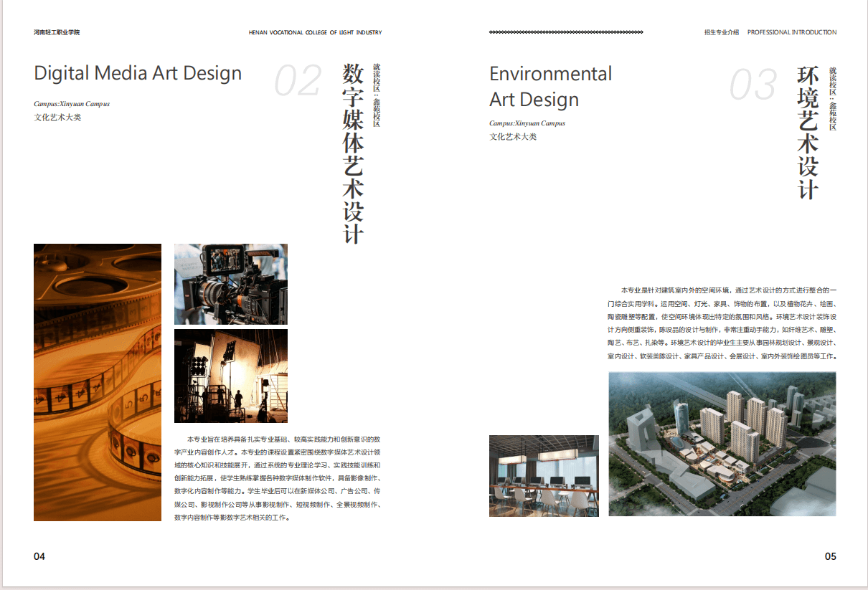Image resolution: width=868 pixels, height=590 pixels.
Task: Click page number 05
Action: [830, 556]
